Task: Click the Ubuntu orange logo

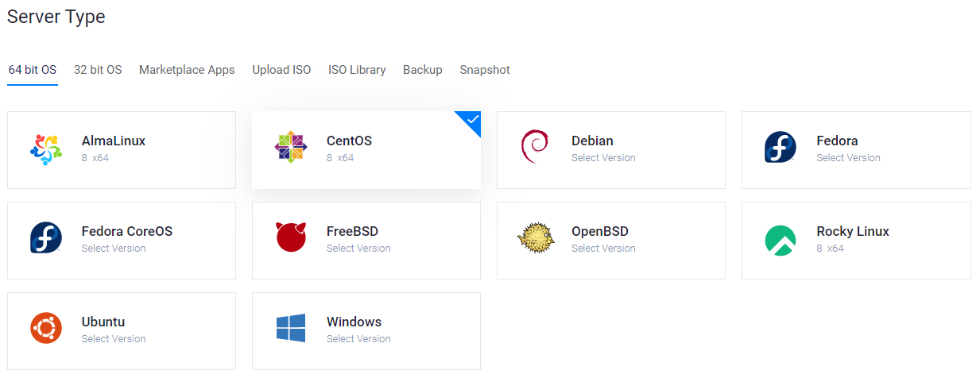Action: (x=46, y=328)
